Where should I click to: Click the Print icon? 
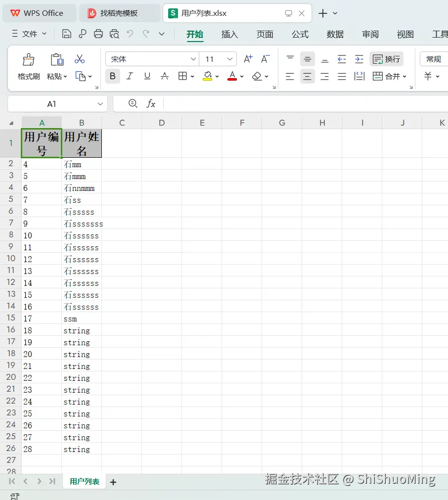[x=98, y=34]
